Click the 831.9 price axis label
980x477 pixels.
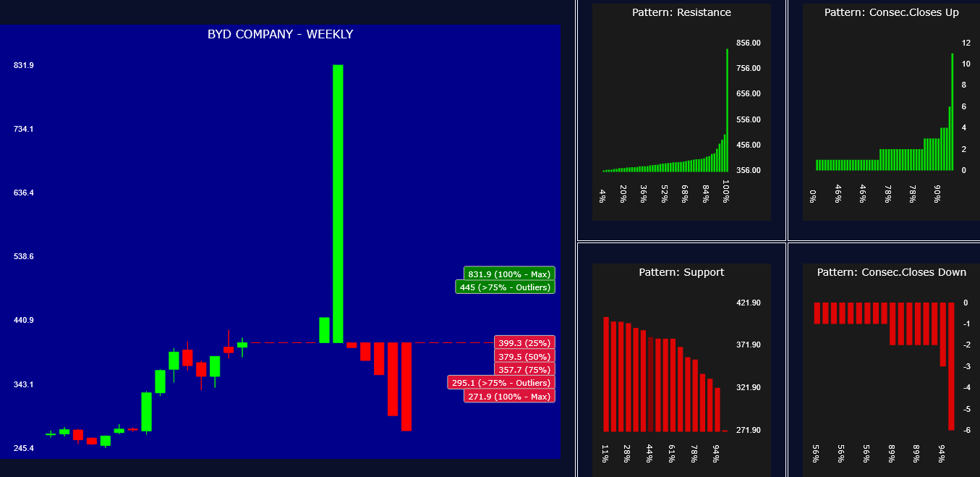[x=24, y=65]
